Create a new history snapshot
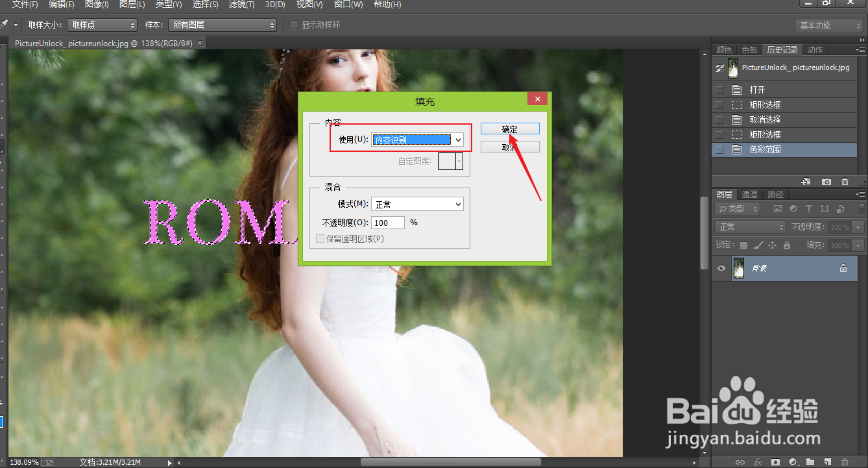 [826, 182]
